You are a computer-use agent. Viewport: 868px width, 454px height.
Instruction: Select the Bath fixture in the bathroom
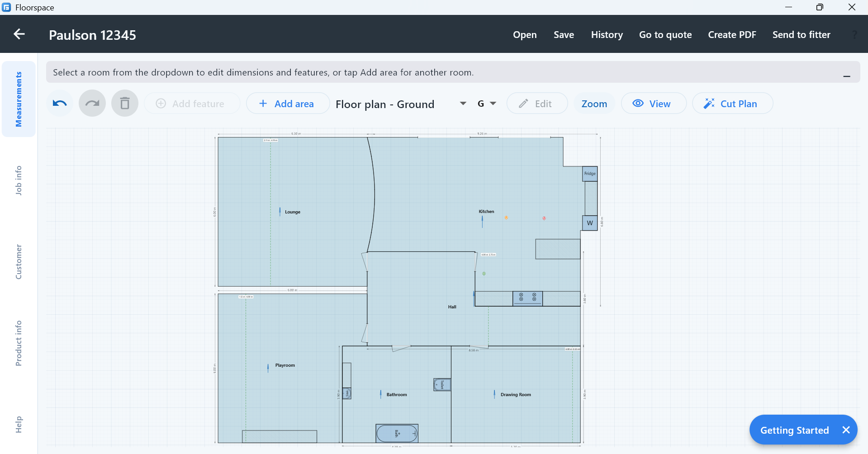(x=397, y=433)
